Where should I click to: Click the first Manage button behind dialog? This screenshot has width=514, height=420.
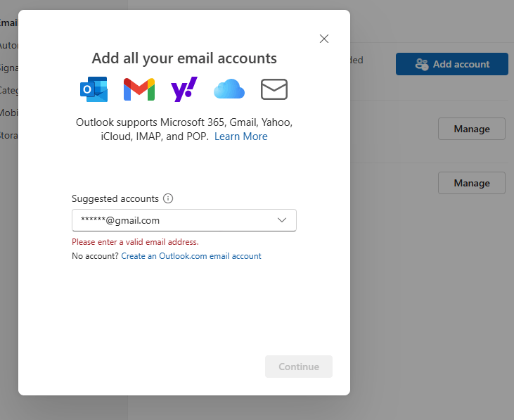click(471, 129)
